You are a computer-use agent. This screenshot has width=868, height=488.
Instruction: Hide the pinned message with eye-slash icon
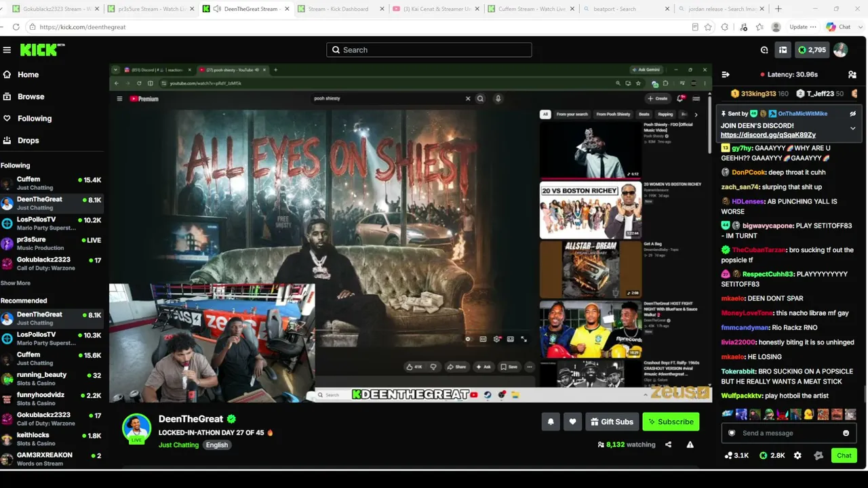point(852,114)
